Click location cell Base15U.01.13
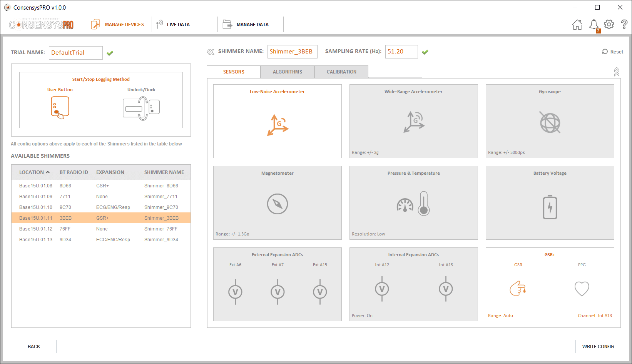This screenshot has height=364, width=632. (36, 240)
